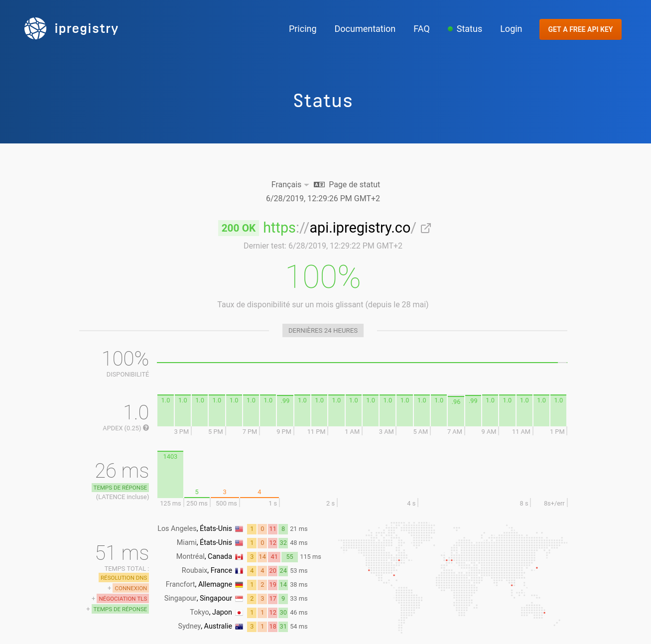This screenshot has width=651, height=644.
Task: Click the 26 ms response time value
Action: tap(122, 471)
